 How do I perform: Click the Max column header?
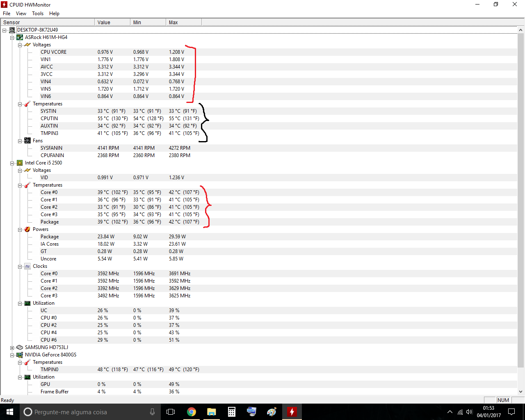[x=184, y=22]
